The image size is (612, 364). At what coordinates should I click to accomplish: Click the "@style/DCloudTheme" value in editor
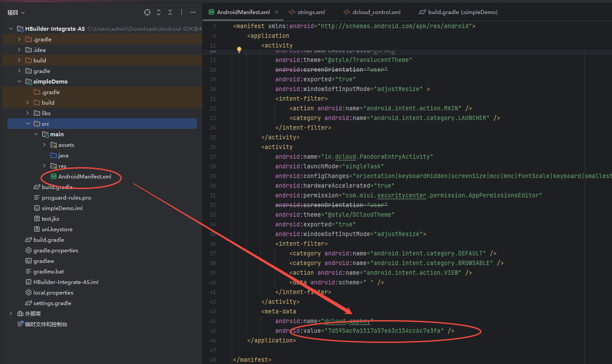(360, 215)
